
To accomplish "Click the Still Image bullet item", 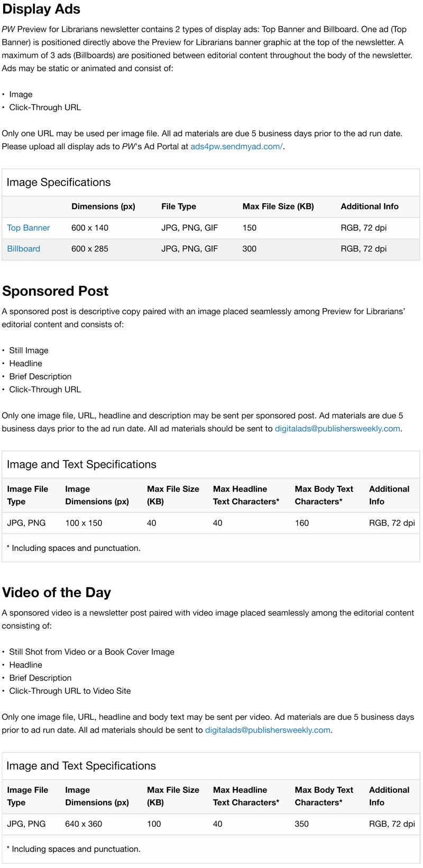I will [x=29, y=350].
